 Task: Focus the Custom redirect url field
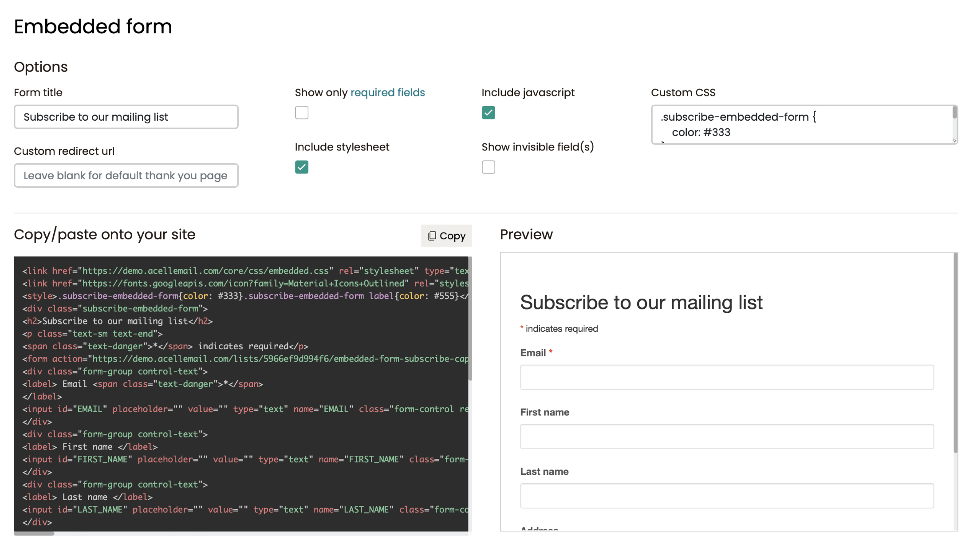coord(126,175)
